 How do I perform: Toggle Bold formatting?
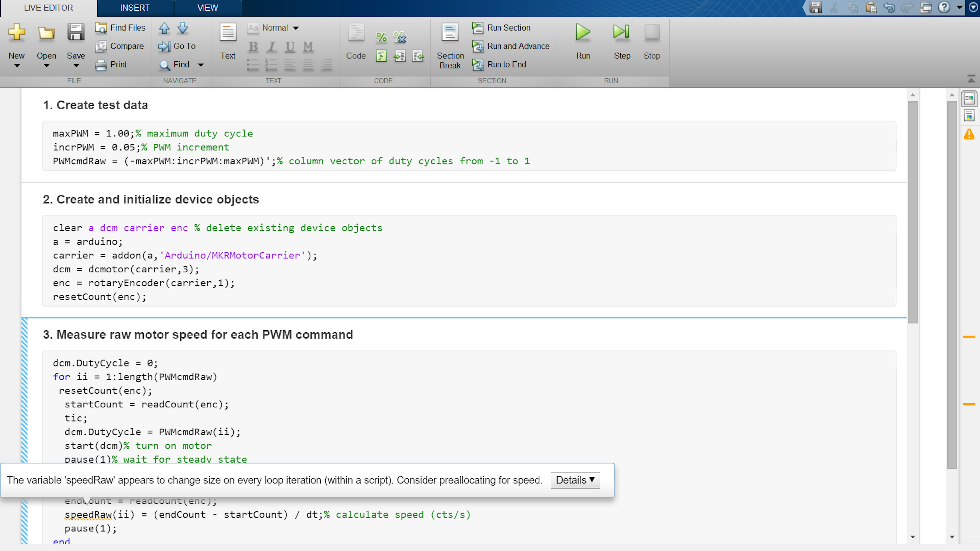[253, 47]
